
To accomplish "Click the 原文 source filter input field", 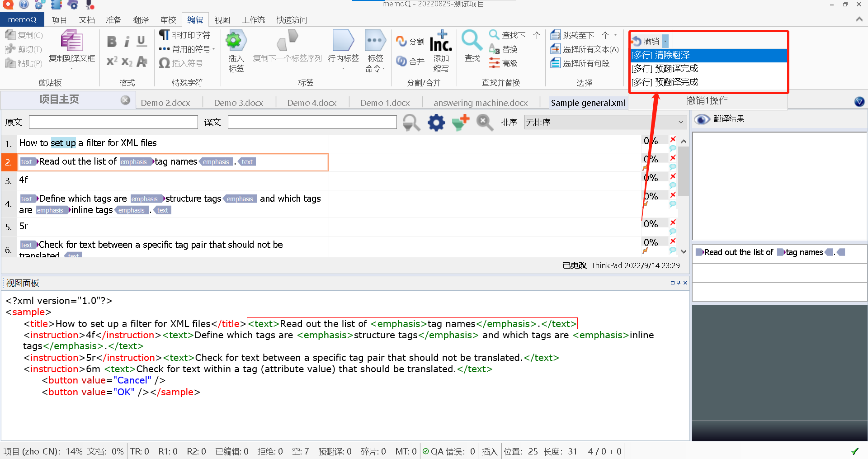I will click(x=113, y=122).
